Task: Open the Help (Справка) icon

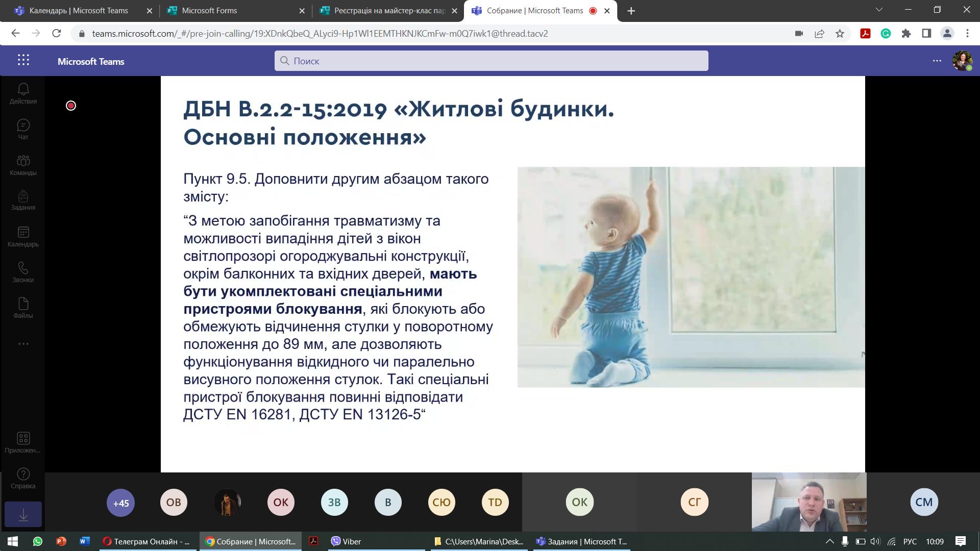Action: 23,479
